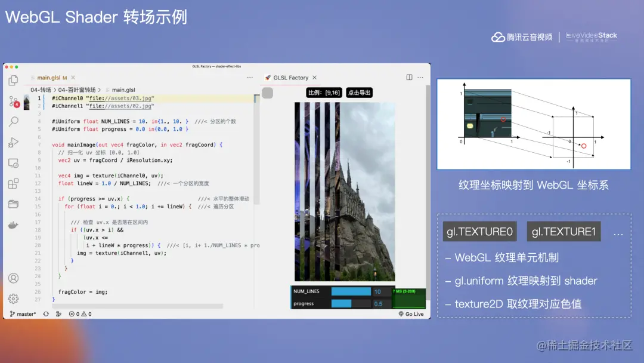Click the GLSL Factory rocket icon in the tab
The width and height of the screenshot is (644, 363).
[268, 77]
